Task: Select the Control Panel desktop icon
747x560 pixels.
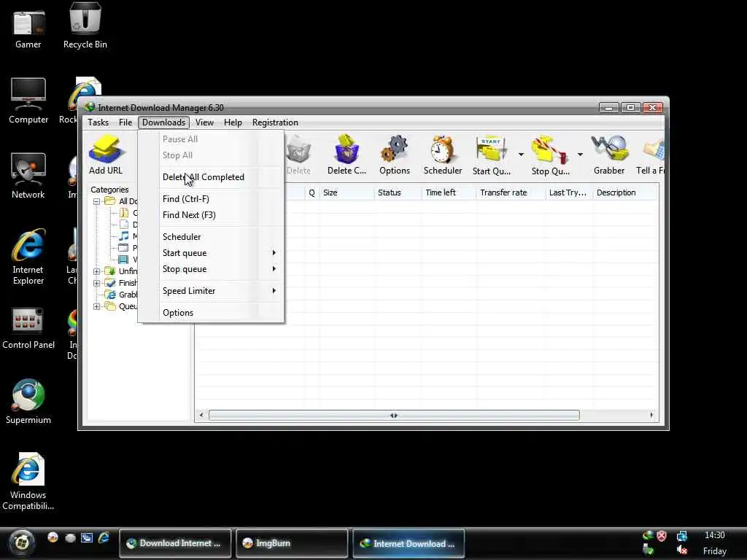Action: point(28,329)
